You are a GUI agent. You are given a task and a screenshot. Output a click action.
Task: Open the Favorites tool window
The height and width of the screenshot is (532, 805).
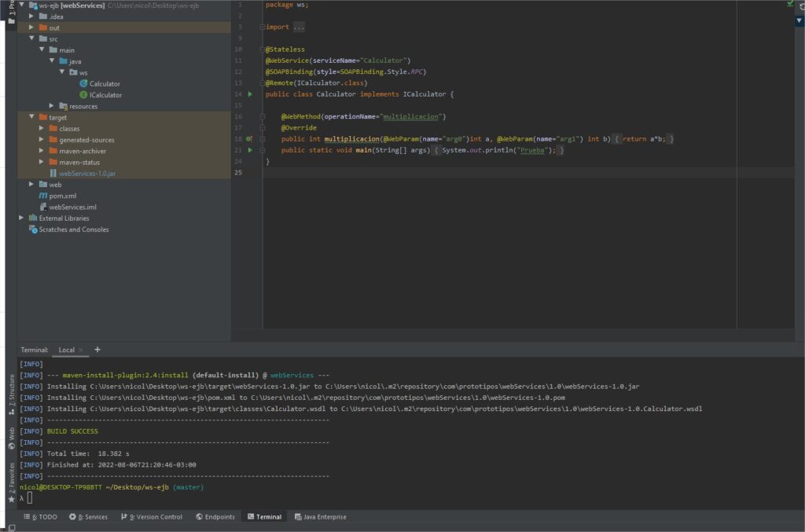pyautogui.click(x=11, y=481)
